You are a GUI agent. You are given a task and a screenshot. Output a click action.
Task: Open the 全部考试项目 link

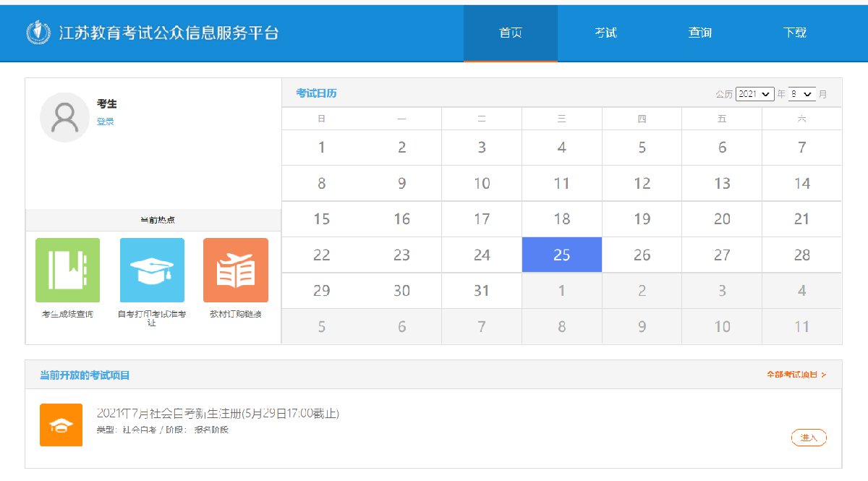pos(796,375)
